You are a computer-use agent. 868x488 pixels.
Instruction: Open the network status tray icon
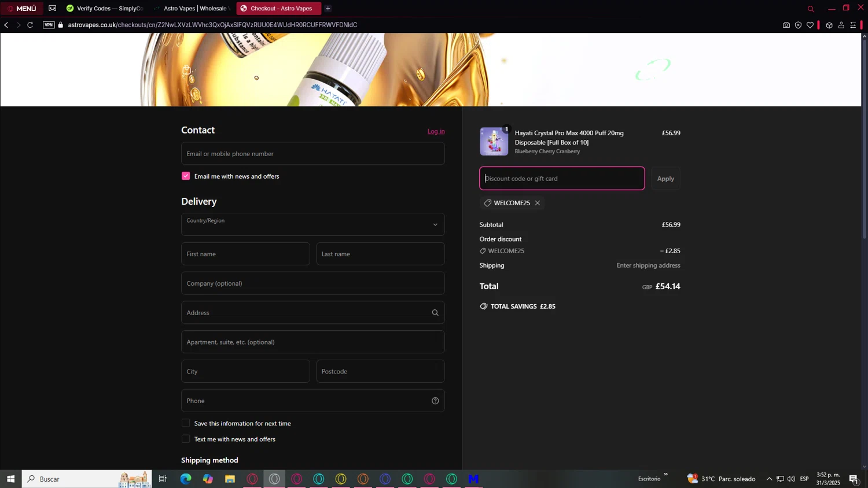click(x=780, y=479)
